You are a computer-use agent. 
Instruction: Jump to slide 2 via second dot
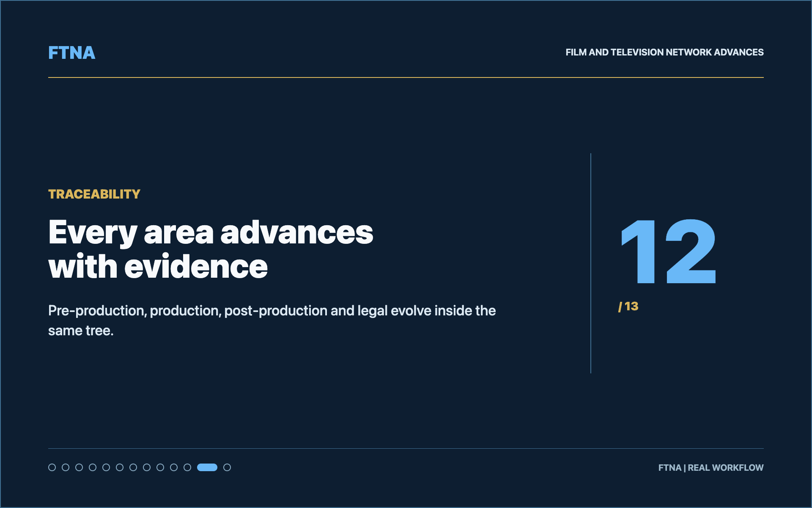pos(66,467)
